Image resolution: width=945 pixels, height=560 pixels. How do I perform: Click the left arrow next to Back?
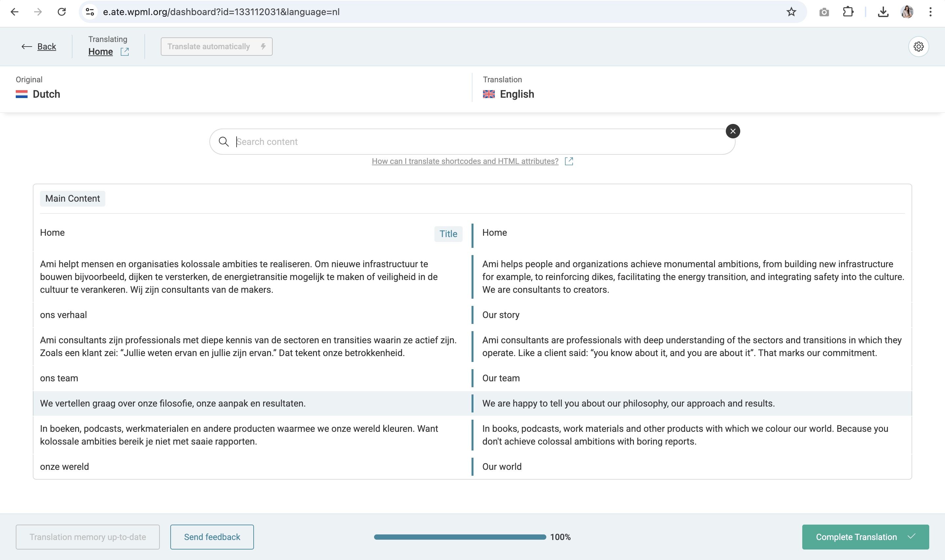(27, 47)
